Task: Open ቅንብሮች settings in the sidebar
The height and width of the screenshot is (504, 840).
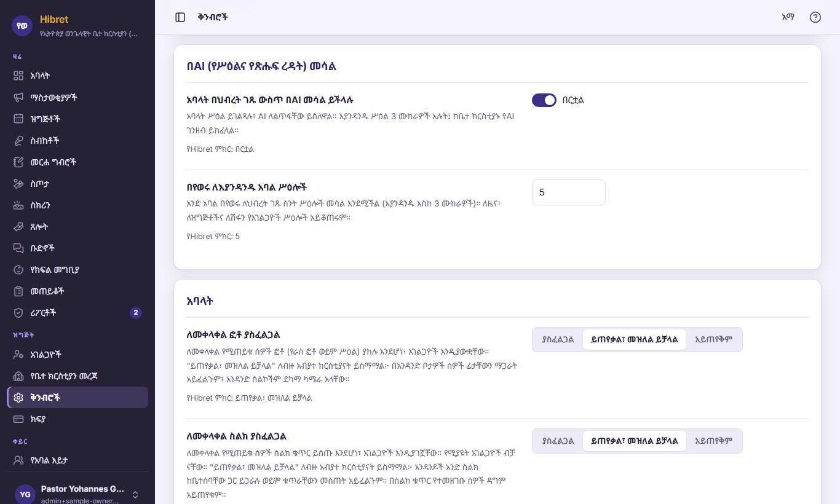Action: [77, 398]
